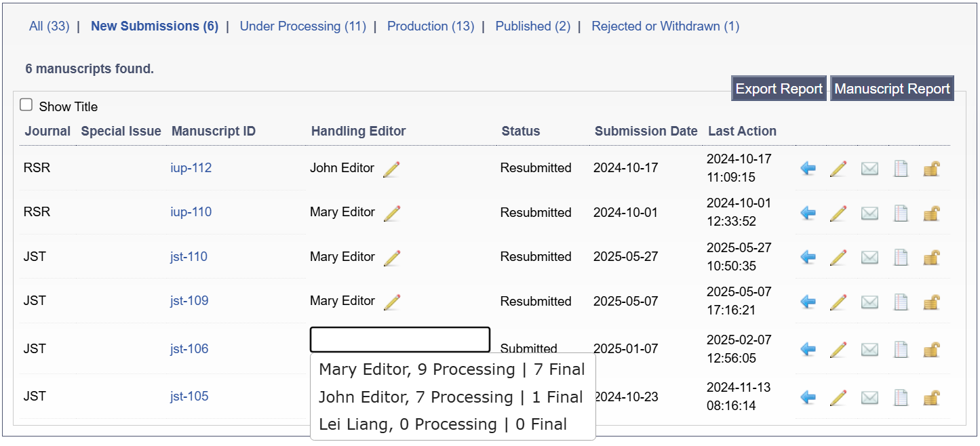Open manuscript link jst-110
Screen dimensions: 980x446
[x=189, y=257]
